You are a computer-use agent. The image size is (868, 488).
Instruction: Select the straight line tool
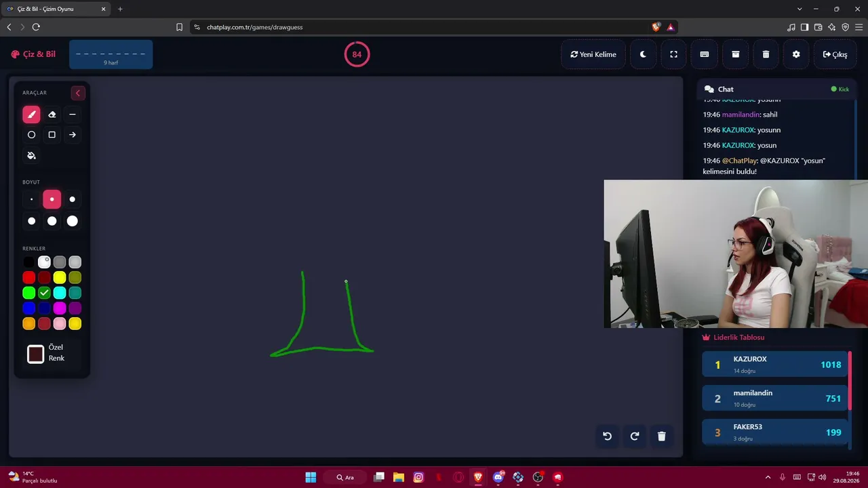tap(73, 115)
